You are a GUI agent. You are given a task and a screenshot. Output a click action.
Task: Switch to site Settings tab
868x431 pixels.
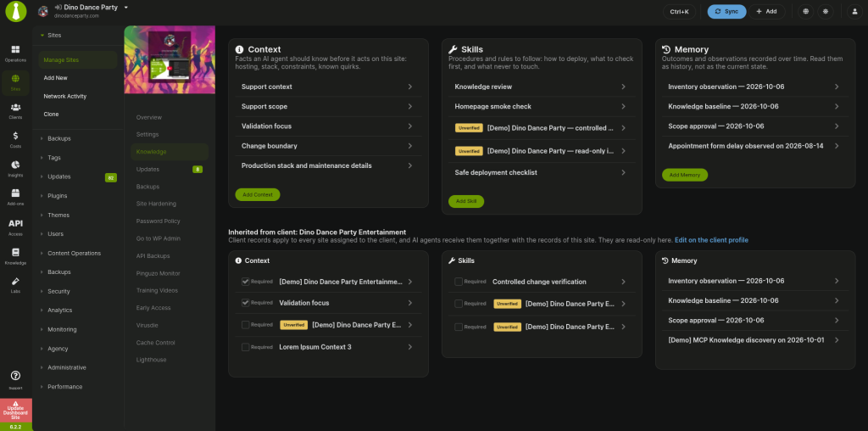[147, 135]
